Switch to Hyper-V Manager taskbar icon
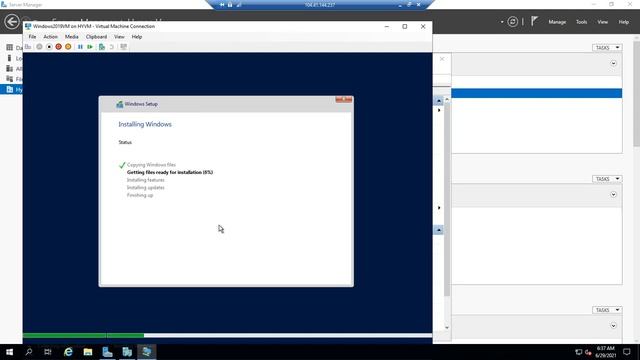Screen dimensions: 640x360 coord(127,352)
